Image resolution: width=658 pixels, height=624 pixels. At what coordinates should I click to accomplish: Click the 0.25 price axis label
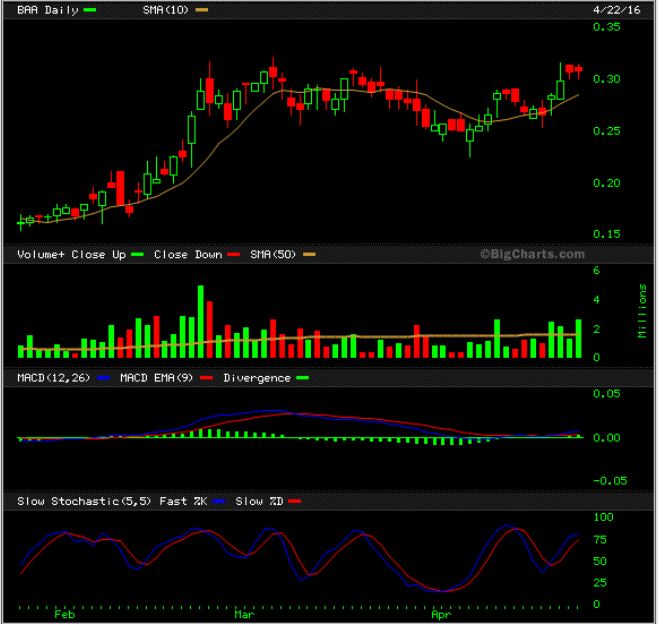[606, 131]
